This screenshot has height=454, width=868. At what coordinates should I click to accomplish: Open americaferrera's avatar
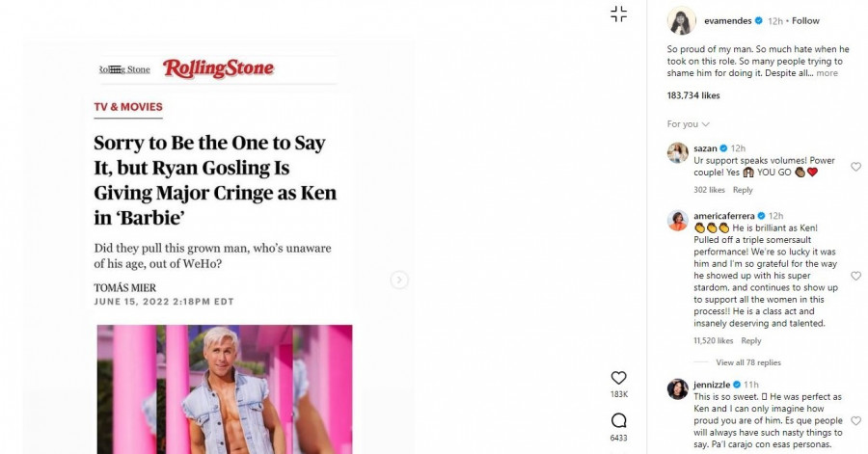(678, 220)
